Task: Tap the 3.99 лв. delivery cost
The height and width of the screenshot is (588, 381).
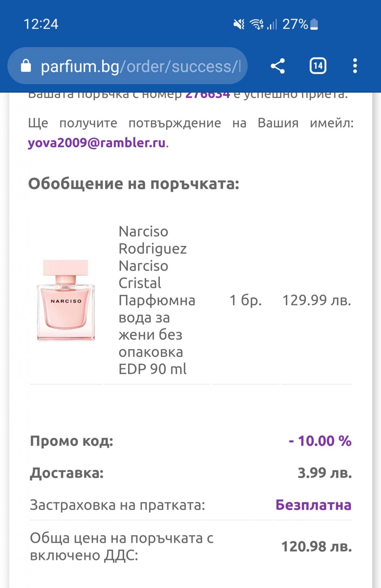Action: pos(325,473)
